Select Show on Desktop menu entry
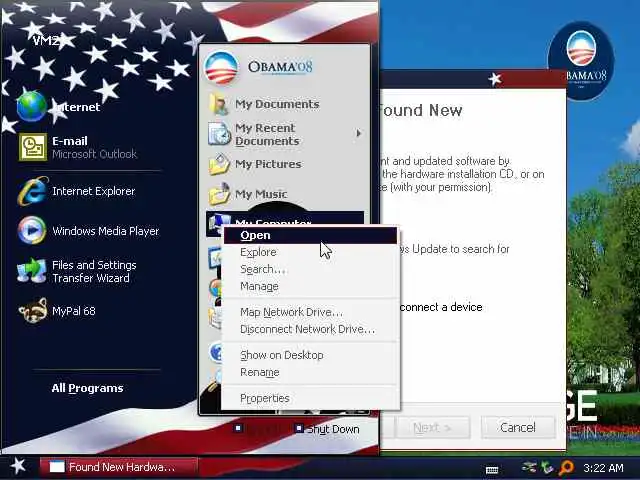Image resolution: width=640 pixels, height=480 pixels. click(x=310, y=355)
